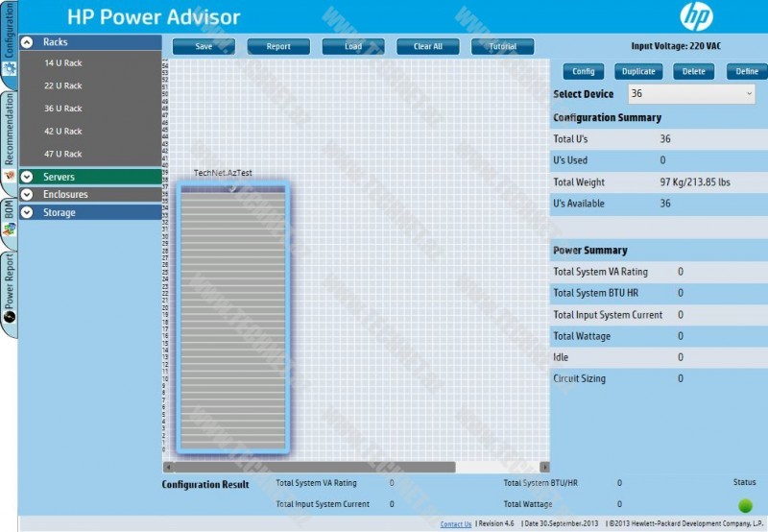
Task: Open the Contact Us link
Action: pos(455,524)
